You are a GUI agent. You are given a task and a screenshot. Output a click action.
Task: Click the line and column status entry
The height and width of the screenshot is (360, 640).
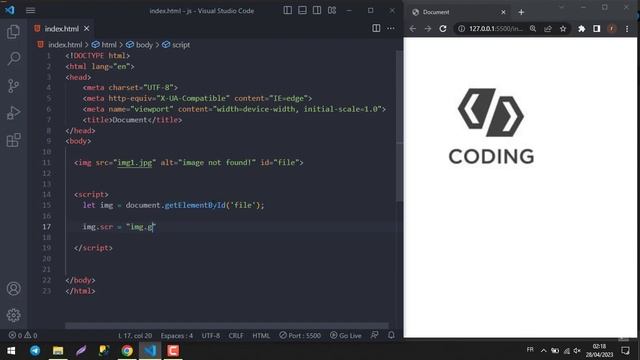pyautogui.click(x=135, y=336)
